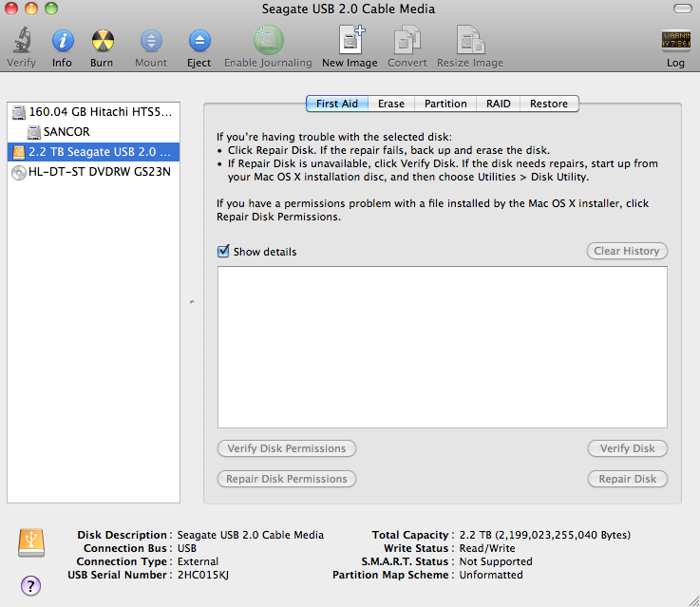Click the Convert toolbar icon

407,40
